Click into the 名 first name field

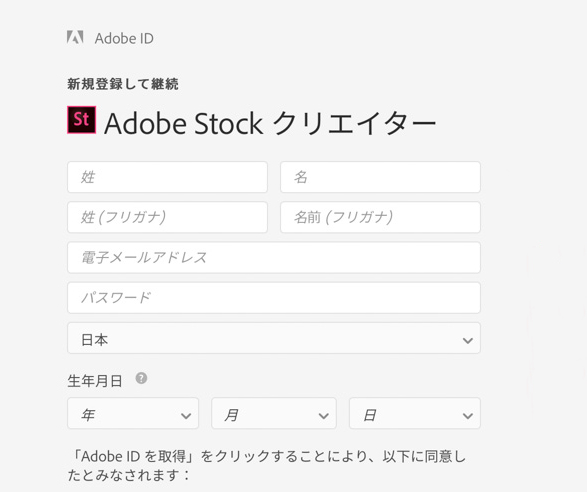coord(380,177)
